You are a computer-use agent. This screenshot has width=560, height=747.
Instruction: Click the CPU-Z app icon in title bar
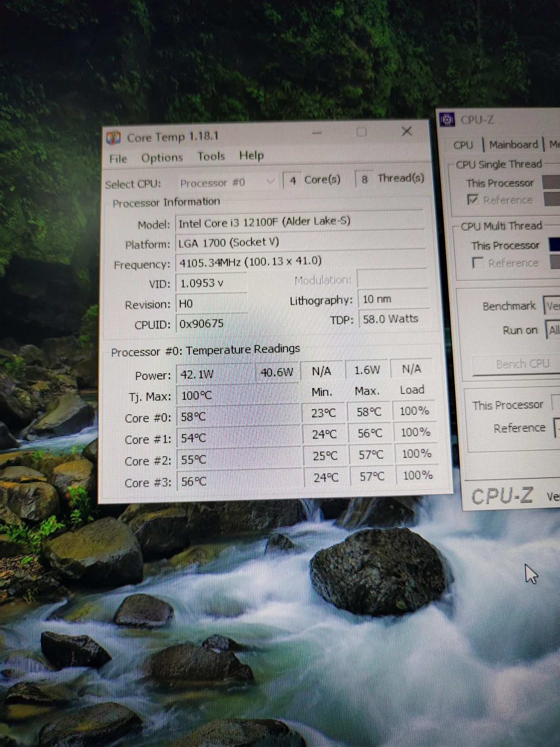tap(447, 120)
